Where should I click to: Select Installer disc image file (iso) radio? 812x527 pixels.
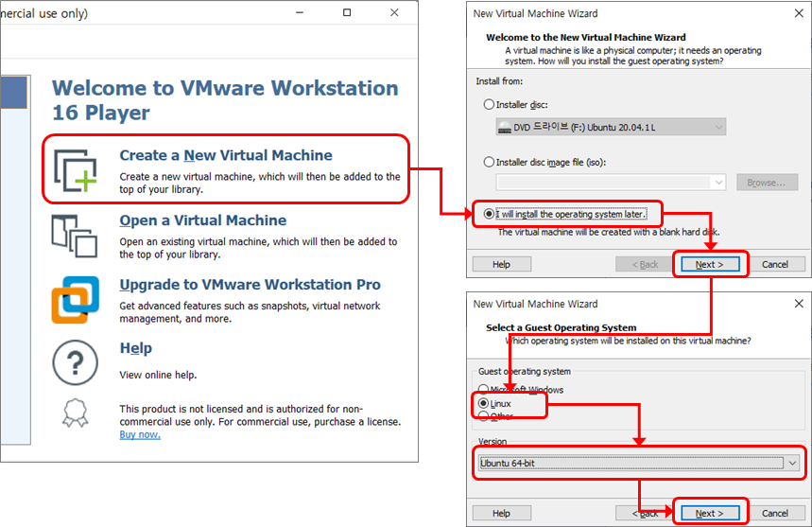(x=489, y=162)
